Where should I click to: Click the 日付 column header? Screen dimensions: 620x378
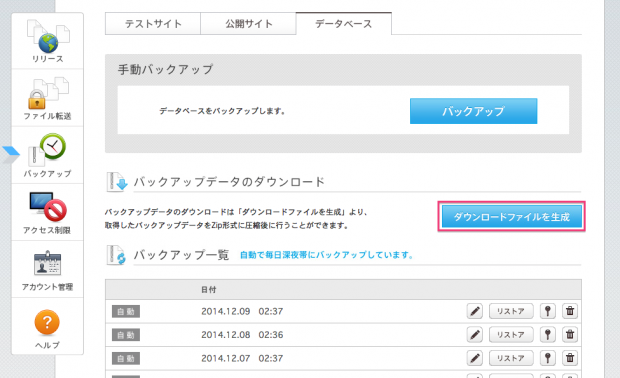pos(209,290)
